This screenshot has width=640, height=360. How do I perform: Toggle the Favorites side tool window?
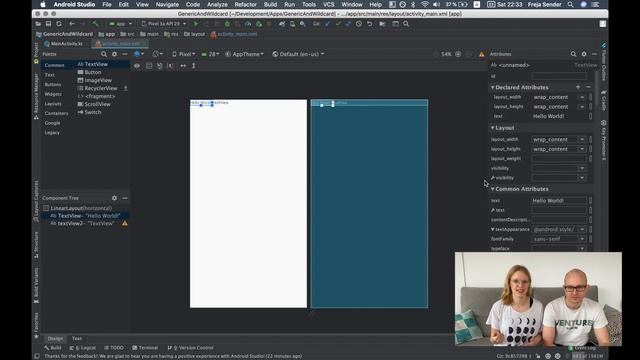click(x=36, y=325)
